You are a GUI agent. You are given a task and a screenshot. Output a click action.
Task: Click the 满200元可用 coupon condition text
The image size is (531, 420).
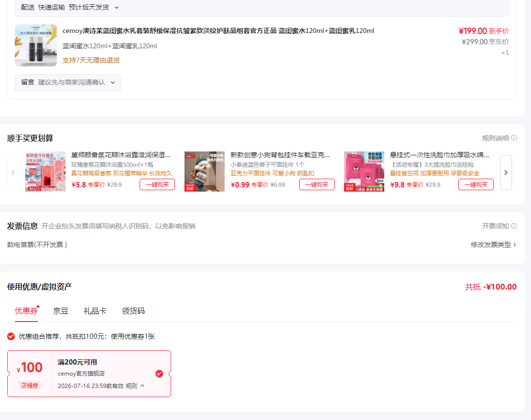tap(77, 362)
